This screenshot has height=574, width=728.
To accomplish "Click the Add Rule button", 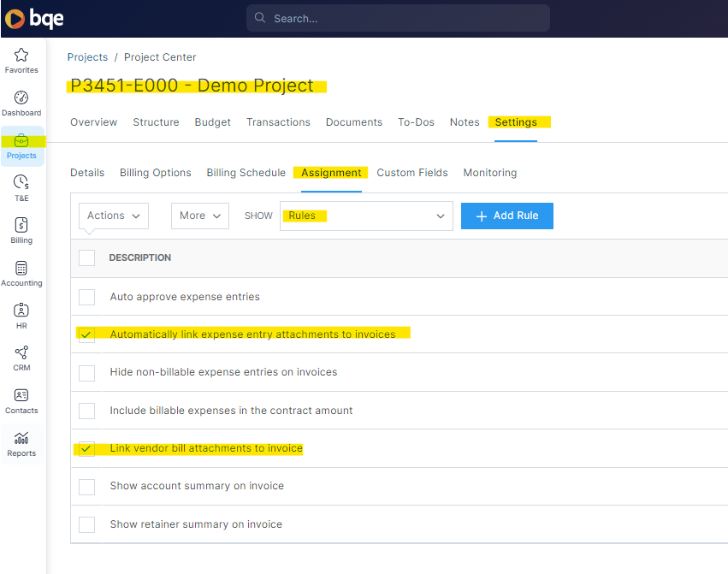I will 506,216.
